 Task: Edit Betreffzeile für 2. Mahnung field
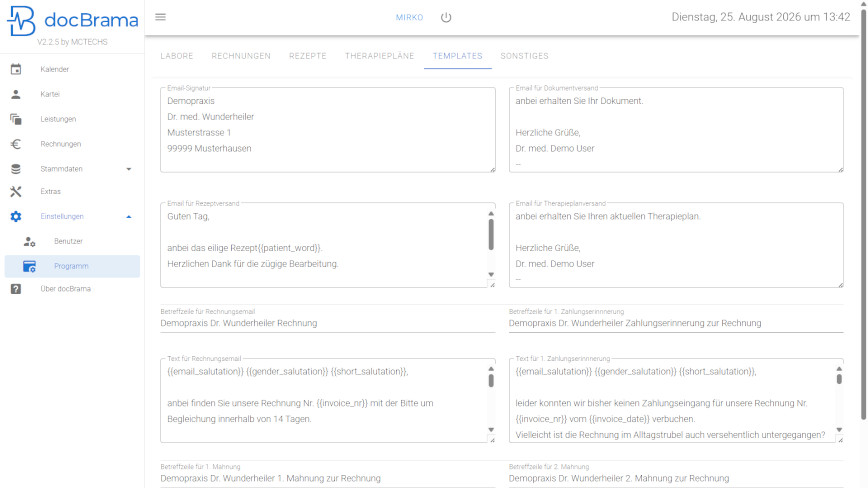click(676, 479)
